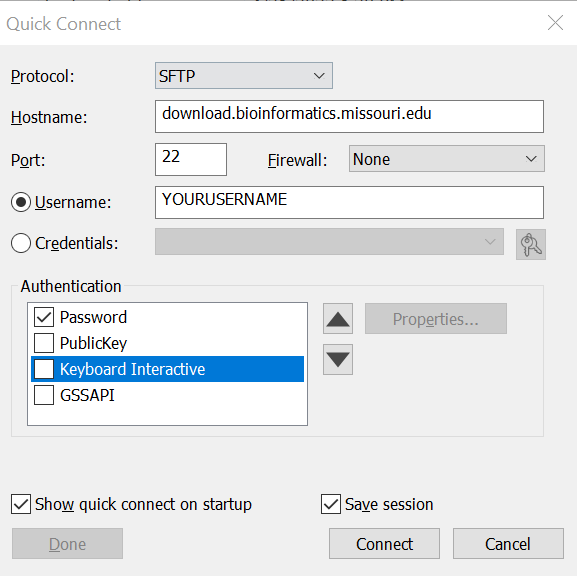Click the Cancel button
The height and width of the screenshot is (576, 577).
click(x=508, y=544)
